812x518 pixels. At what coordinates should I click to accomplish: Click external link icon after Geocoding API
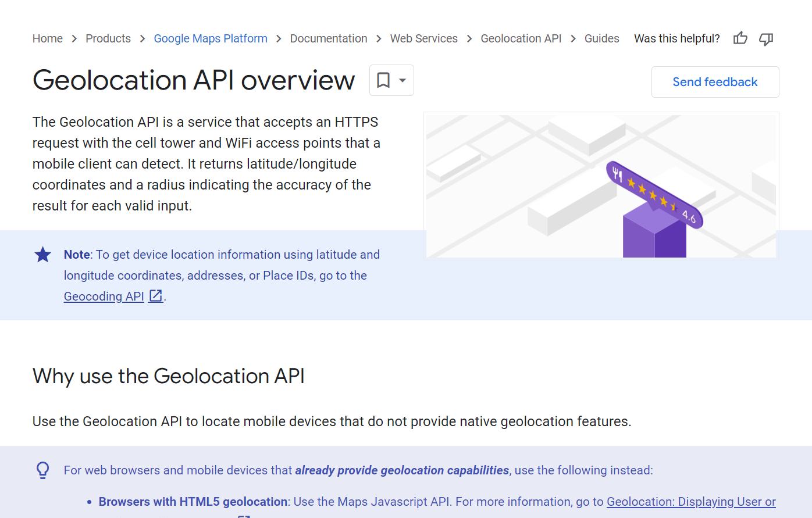[156, 296]
